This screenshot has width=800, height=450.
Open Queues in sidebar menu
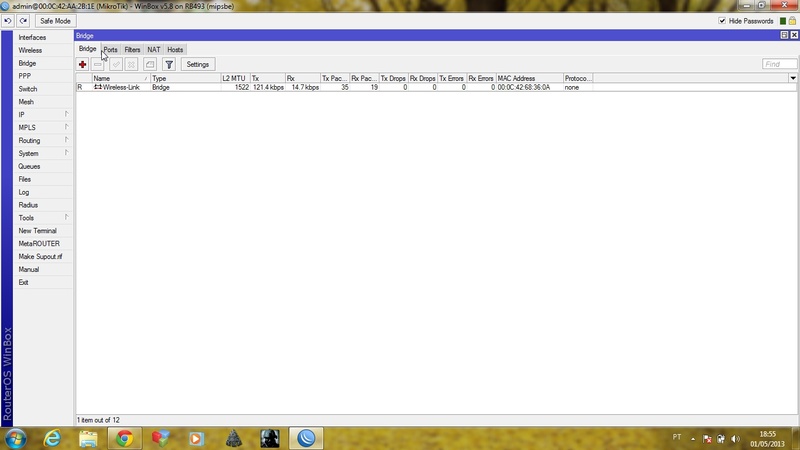43,166
